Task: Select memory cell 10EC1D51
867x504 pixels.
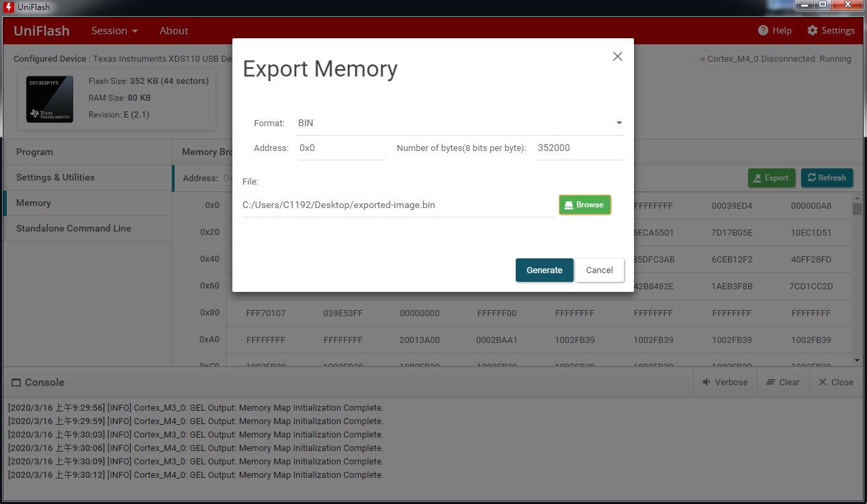Action: (x=811, y=233)
